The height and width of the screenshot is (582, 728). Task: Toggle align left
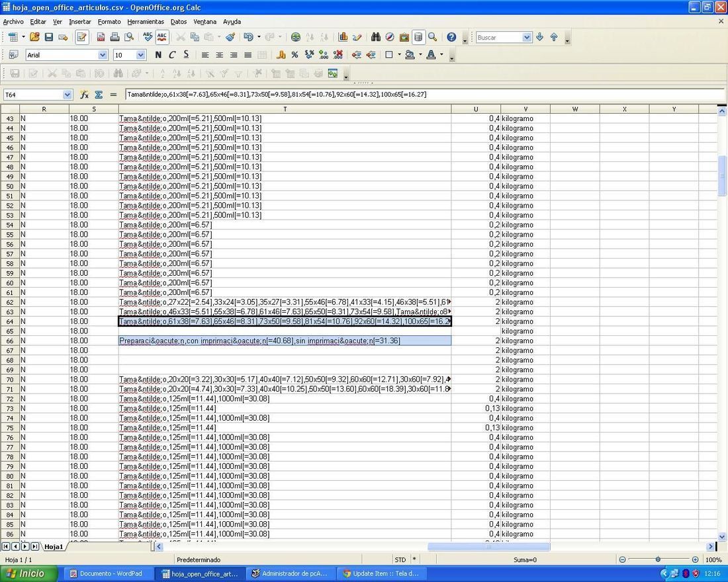[205, 55]
